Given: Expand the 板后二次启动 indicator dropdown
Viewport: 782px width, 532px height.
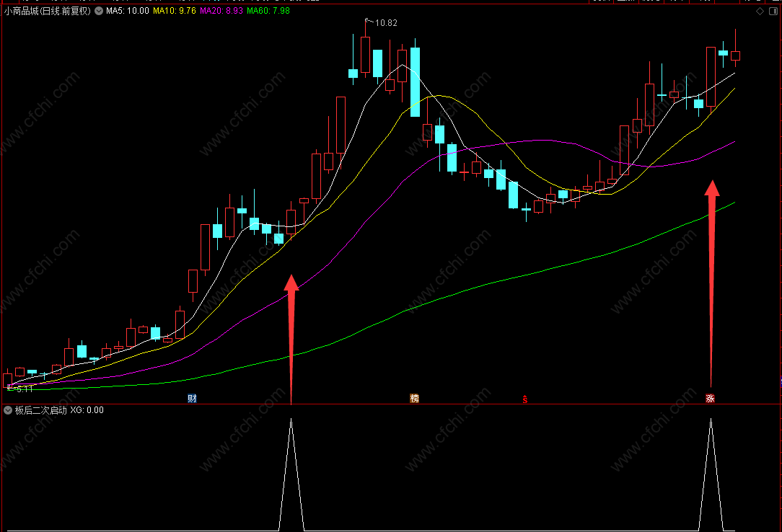Looking at the screenshot, I should coord(8,410).
